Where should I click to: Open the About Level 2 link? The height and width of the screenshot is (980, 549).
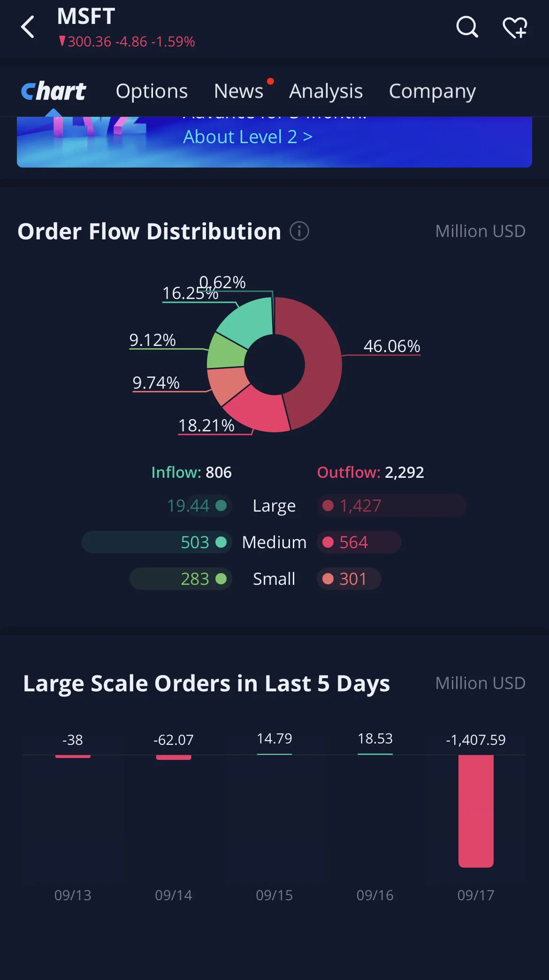248,137
